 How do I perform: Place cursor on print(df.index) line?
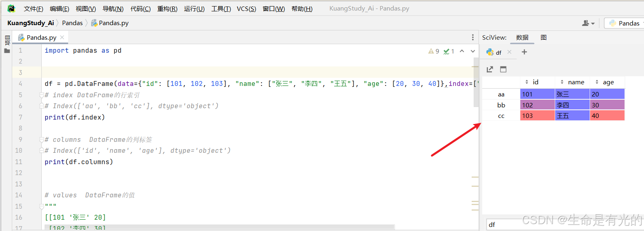pos(75,117)
